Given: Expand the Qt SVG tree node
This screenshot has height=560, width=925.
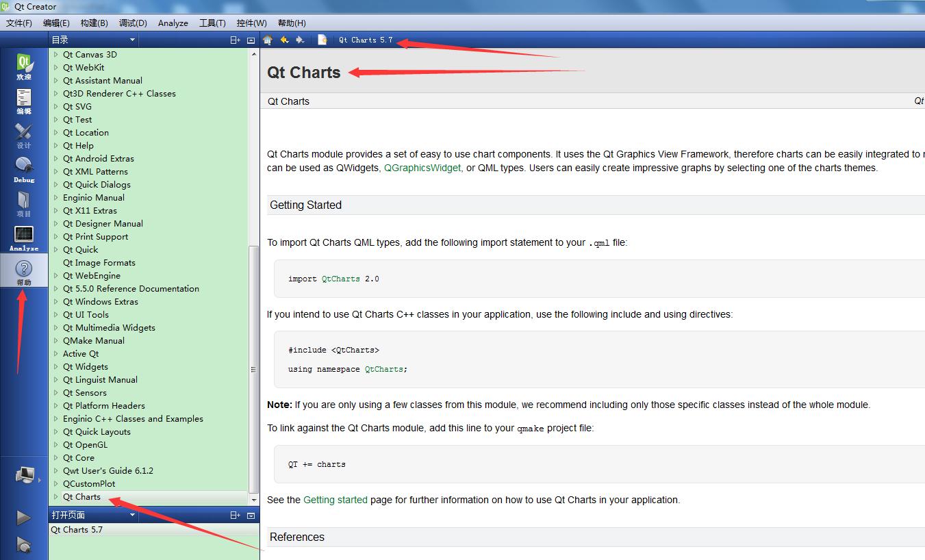Looking at the screenshot, I should coord(56,107).
